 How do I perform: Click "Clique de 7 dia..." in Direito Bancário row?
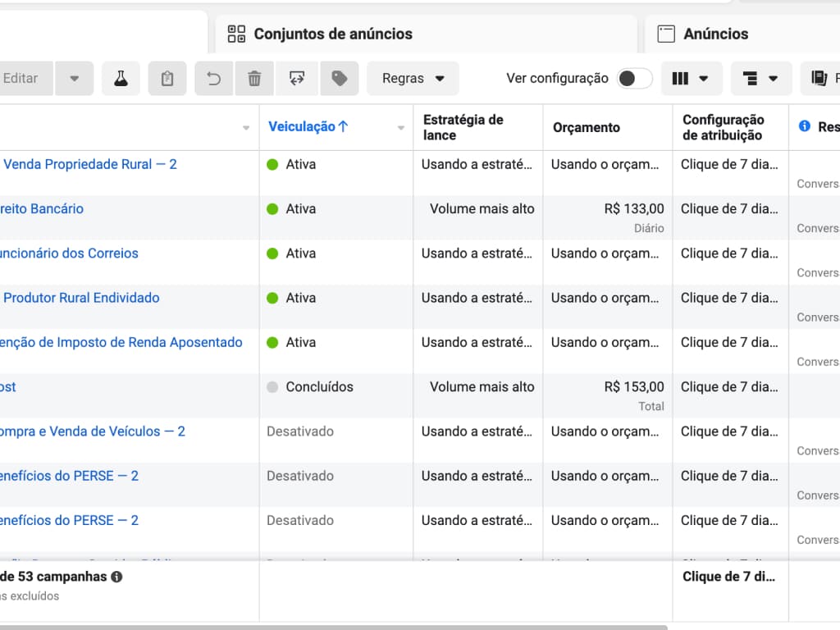729,209
